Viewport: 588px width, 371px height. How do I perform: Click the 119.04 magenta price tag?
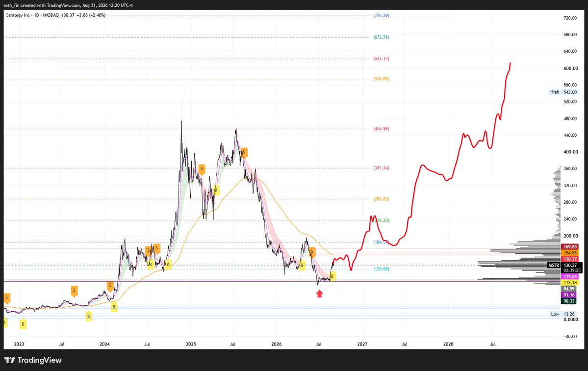(570, 276)
